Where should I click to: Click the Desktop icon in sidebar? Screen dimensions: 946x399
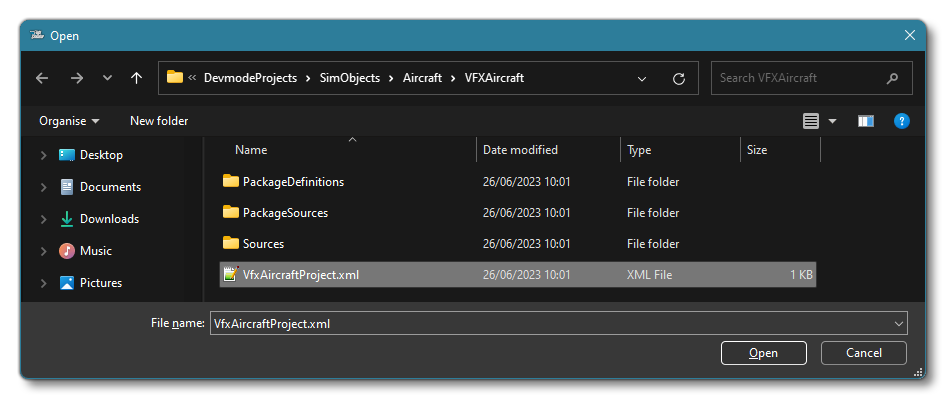[x=66, y=155]
